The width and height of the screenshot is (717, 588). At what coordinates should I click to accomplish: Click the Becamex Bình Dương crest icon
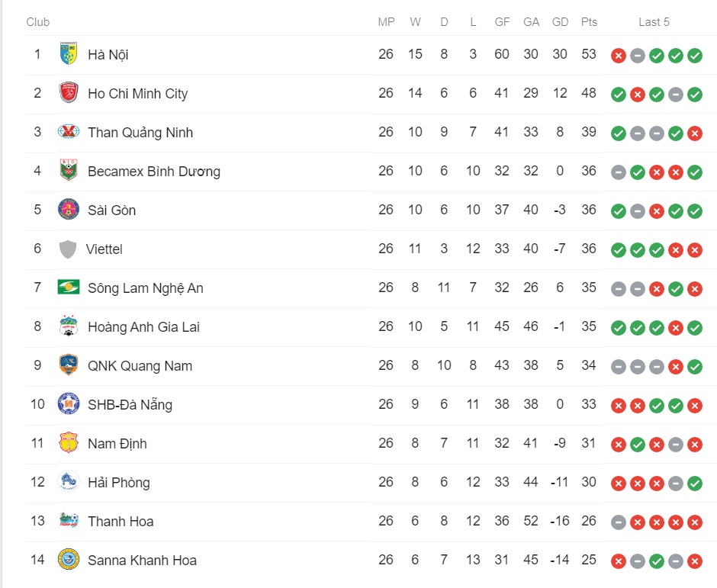pos(69,170)
